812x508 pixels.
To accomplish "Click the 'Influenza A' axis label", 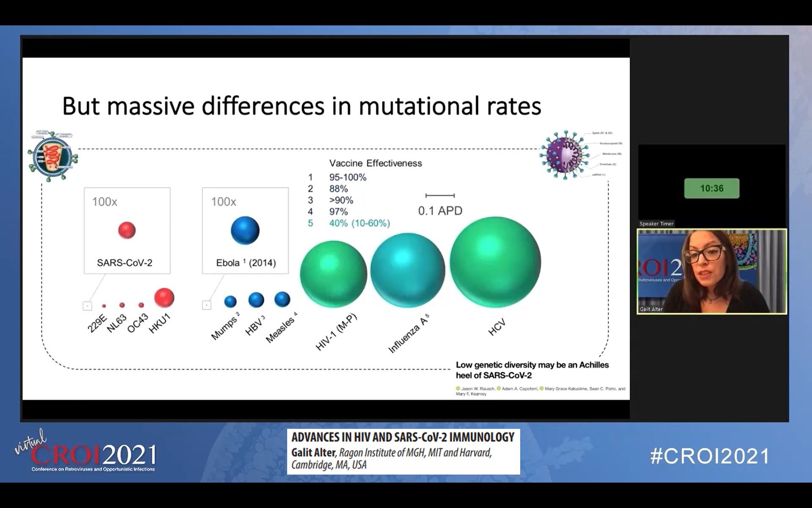I will pos(409,334).
